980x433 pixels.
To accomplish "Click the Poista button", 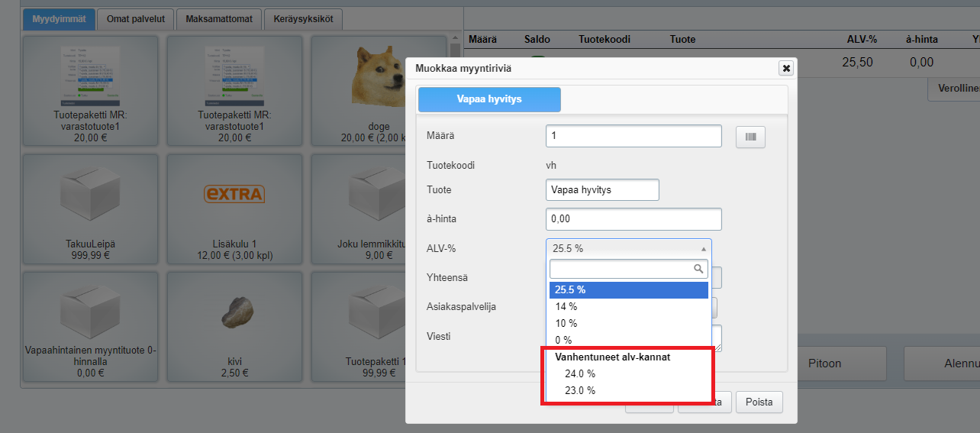I will (759, 402).
